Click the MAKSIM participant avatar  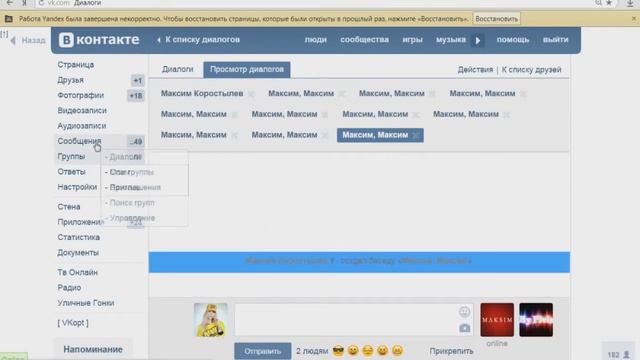click(x=497, y=320)
